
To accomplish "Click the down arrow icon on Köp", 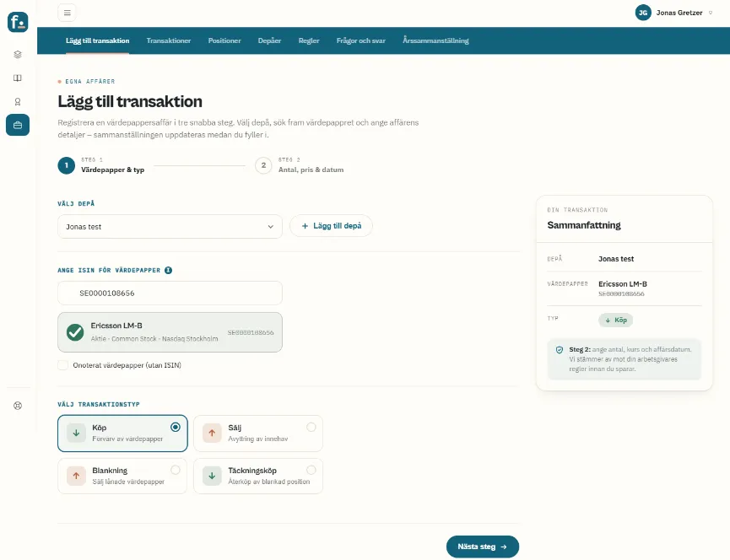I will pos(76,433).
